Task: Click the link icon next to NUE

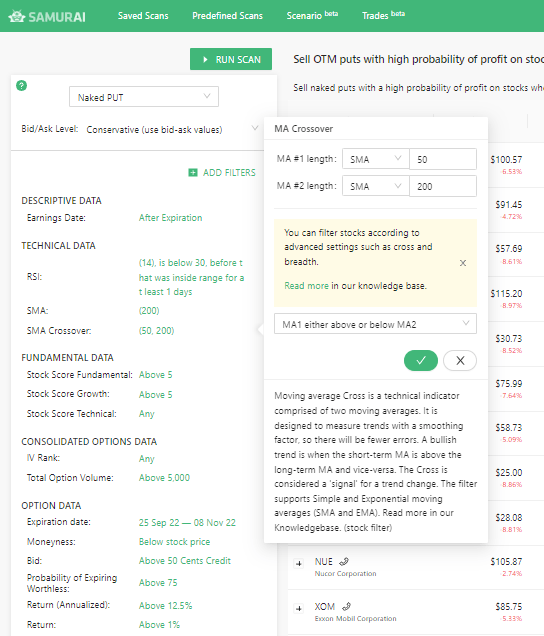Action: click(344, 561)
